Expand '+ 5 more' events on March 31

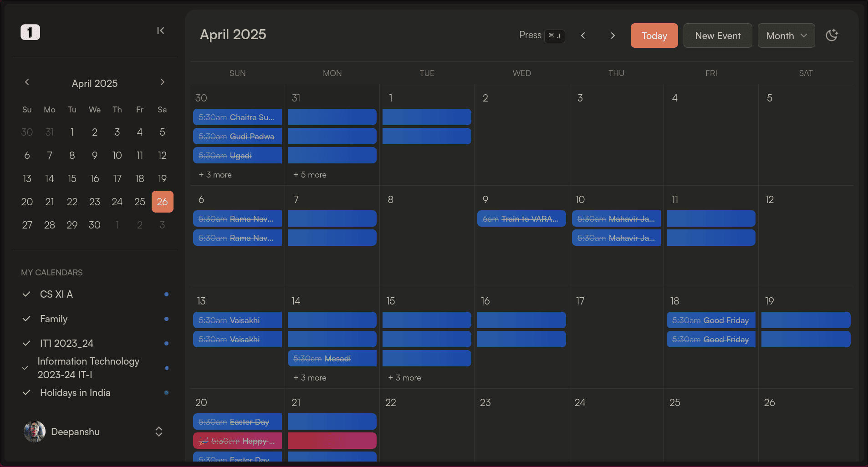click(310, 175)
